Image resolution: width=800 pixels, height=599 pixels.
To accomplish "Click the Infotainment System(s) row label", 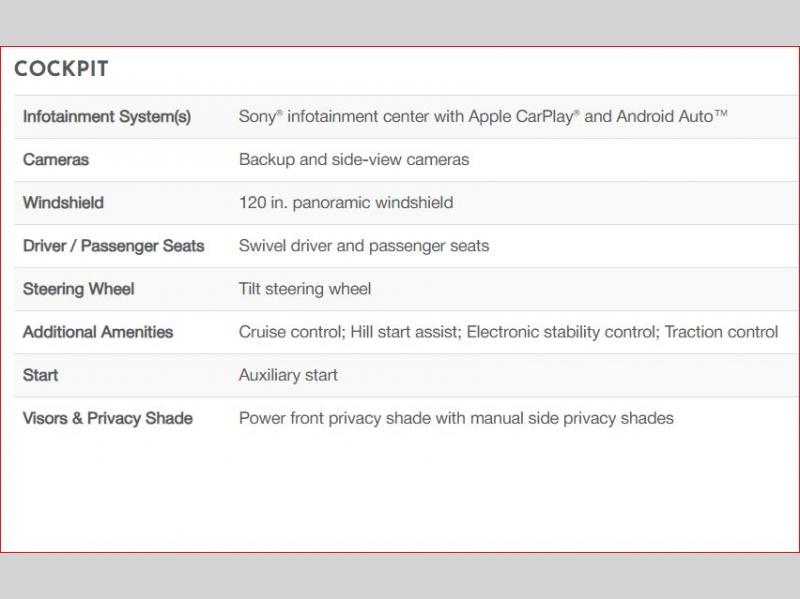I will click(x=107, y=117).
